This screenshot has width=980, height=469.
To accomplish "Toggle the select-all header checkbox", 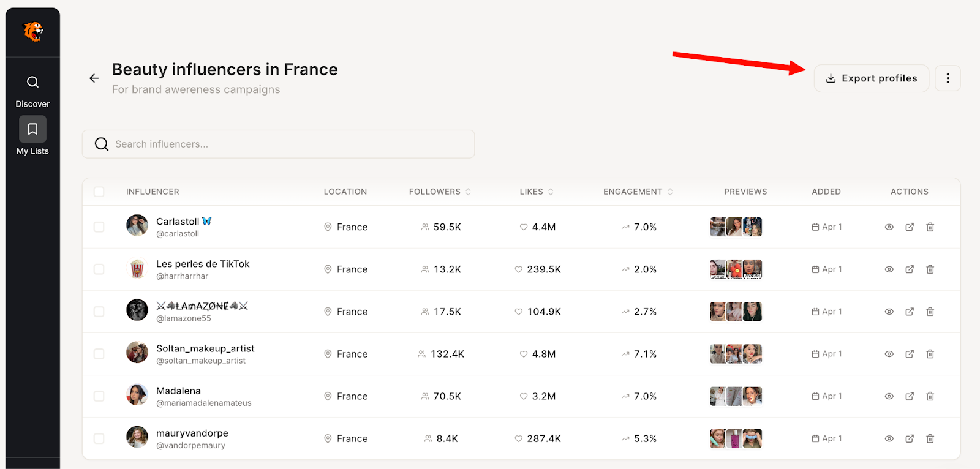I will pyautogui.click(x=99, y=192).
